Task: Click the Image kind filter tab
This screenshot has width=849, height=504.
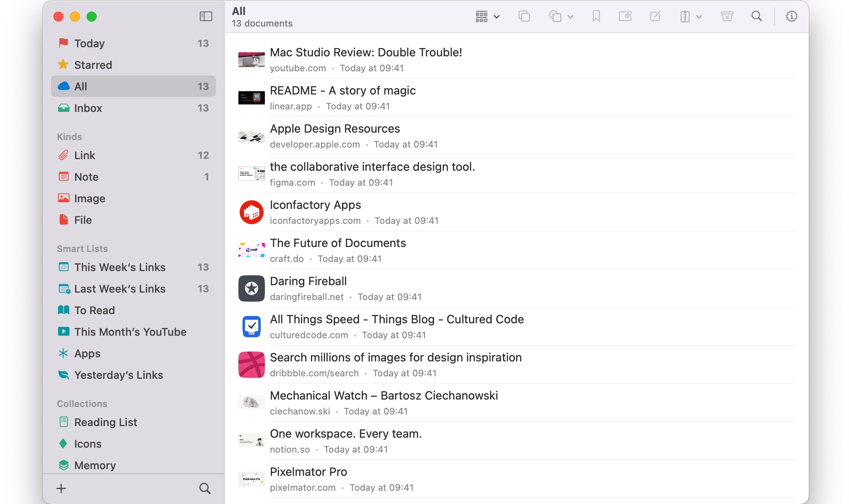Action: pyautogui.click(x=90, y=197)
